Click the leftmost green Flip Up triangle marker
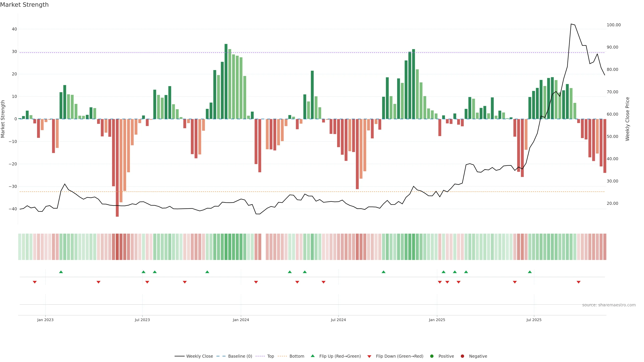This screenshot has height=362, width=644. 61,272
